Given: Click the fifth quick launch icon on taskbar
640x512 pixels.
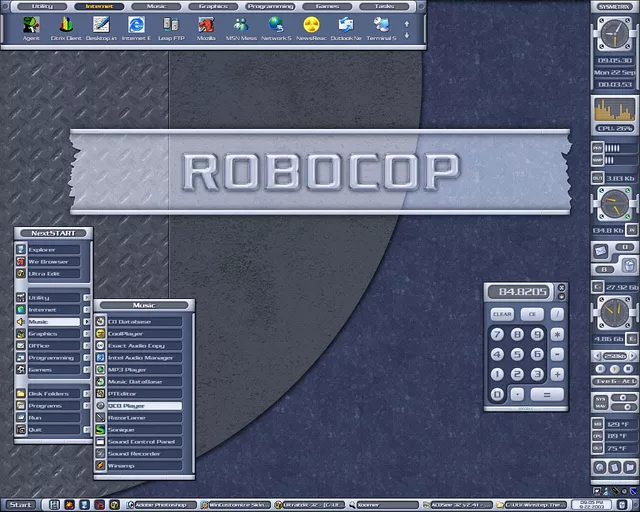Looking at the screenshot, I should [115, 505].
